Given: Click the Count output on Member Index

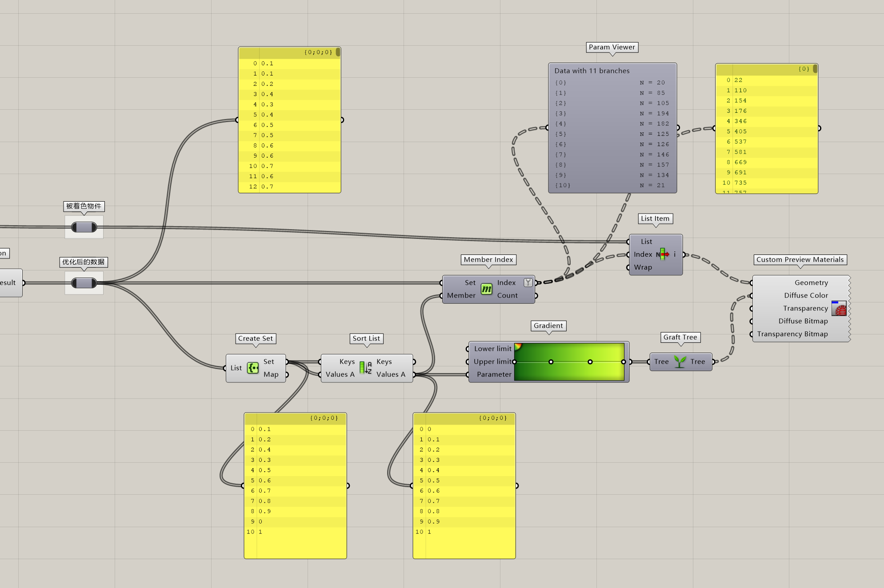Looking at the screenshot, I should tap(507, 295).
